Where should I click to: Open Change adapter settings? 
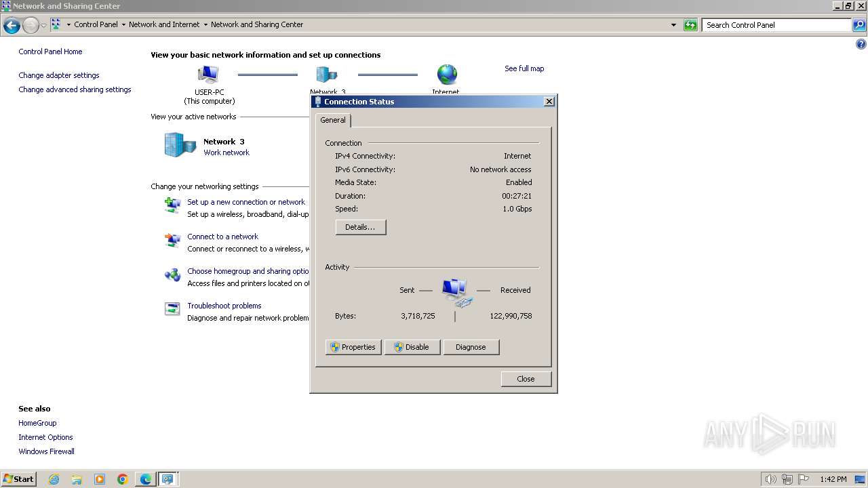coord(59,75)
